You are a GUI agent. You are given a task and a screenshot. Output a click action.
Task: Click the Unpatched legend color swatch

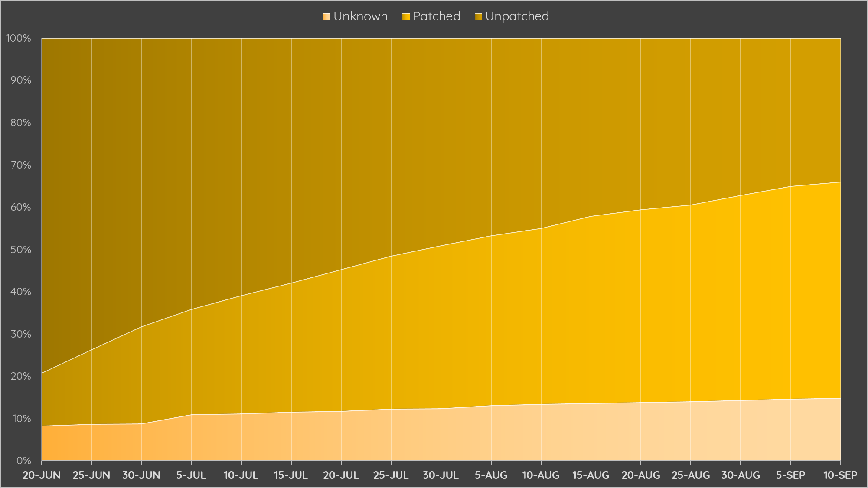coord(479,17)
